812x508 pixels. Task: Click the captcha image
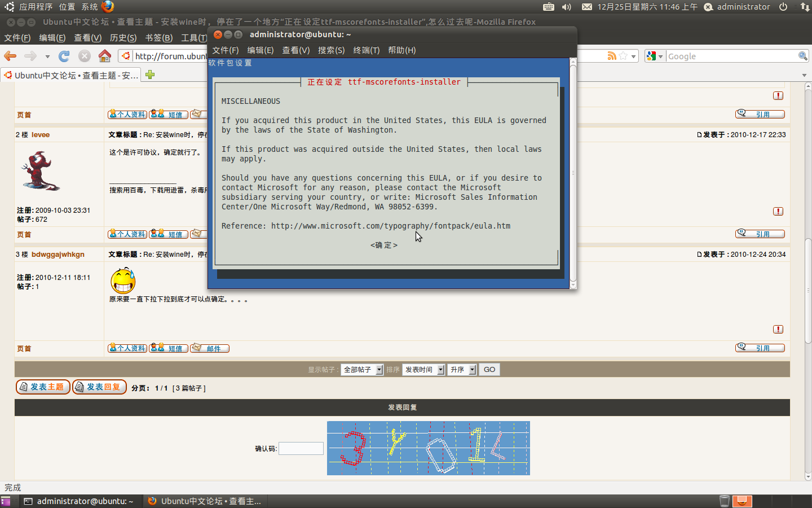coord(429,448)
